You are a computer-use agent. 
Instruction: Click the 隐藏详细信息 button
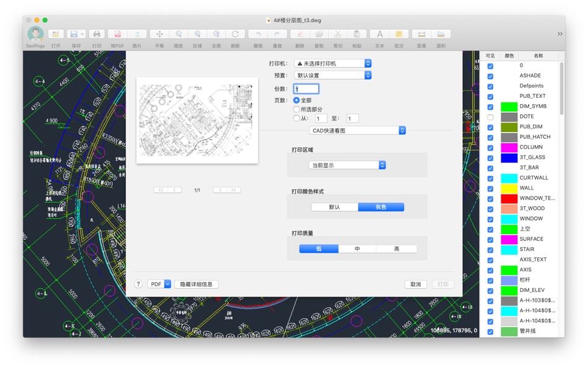click(196, 284)
